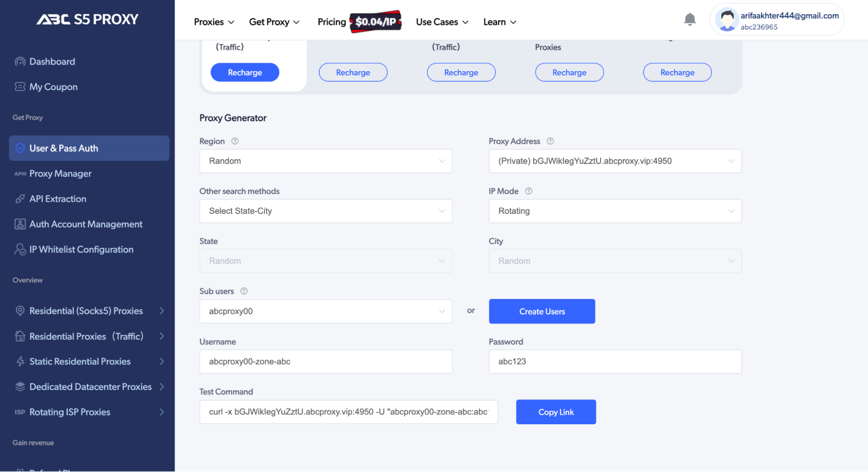
Task: Open the City dropdown
Action: [615, 261]
